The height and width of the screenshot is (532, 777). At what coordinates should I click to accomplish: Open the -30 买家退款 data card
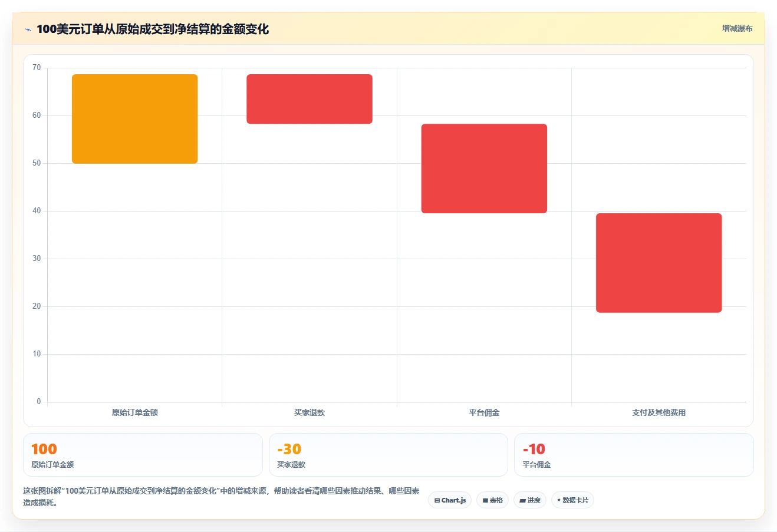pos(388,455)
